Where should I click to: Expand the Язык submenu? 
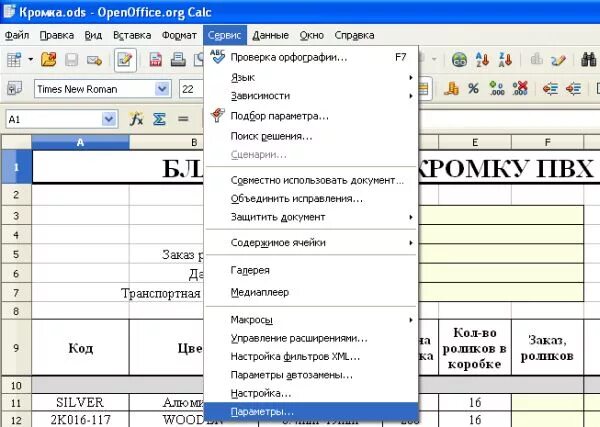(311, 78)
